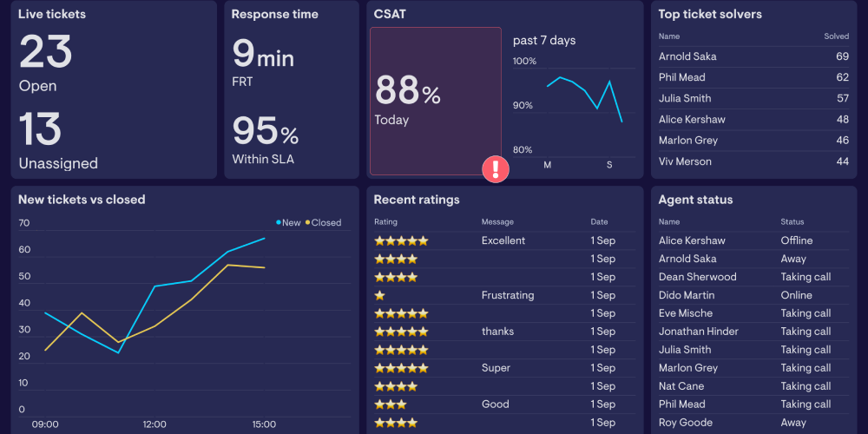Screen dimensions: 868x434
Task: Click the blue New legend dot
Action: coord(279,223)
